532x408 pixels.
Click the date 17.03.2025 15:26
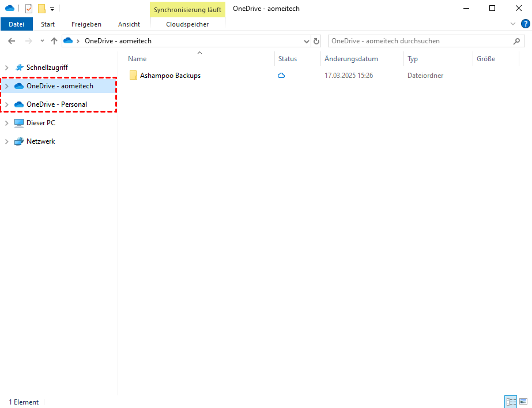click(x=349, y=76)
